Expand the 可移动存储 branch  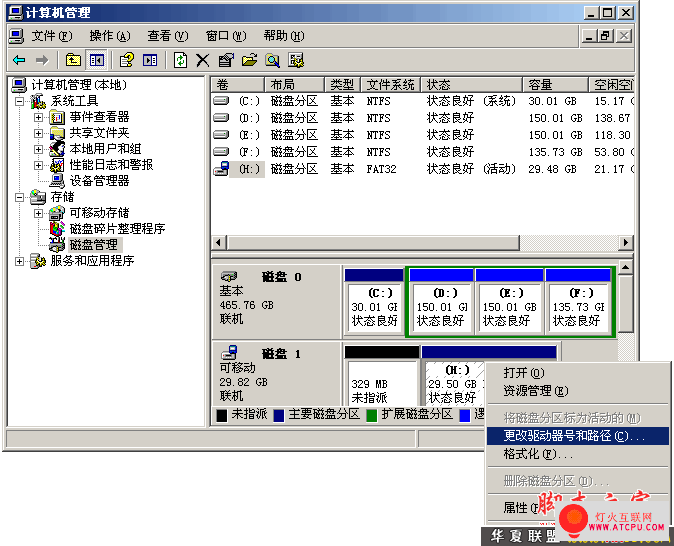coord(39,213)
